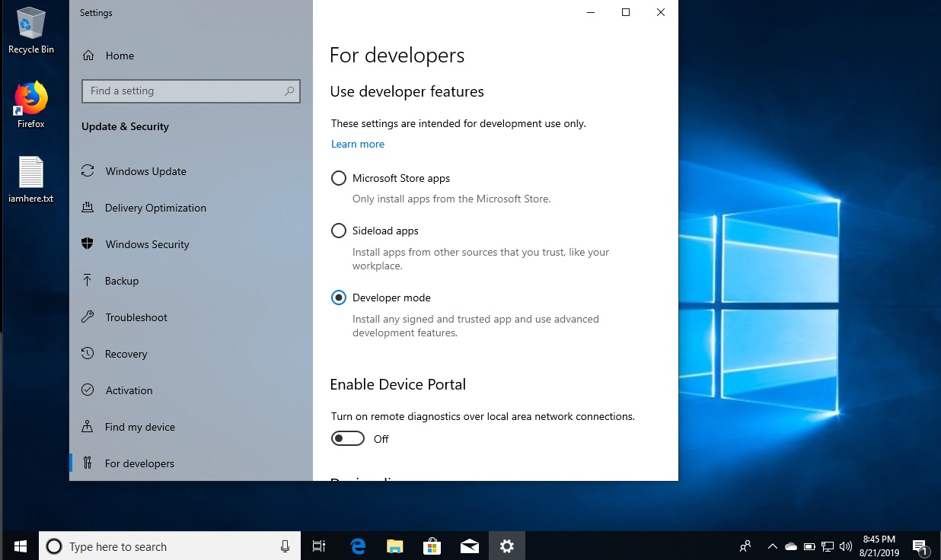
Task: Toggle Enable Device Portal switch on
Action: pyautogui.click(x=348, y=439)
